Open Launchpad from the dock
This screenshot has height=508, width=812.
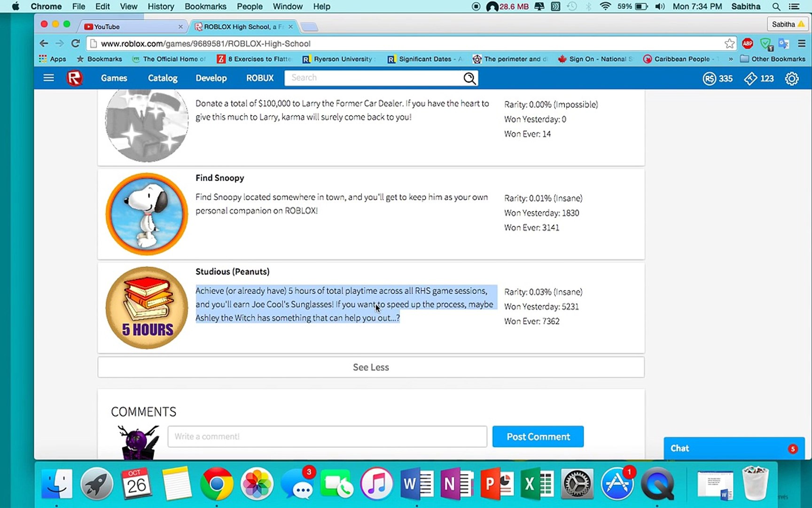pos(97,484)
